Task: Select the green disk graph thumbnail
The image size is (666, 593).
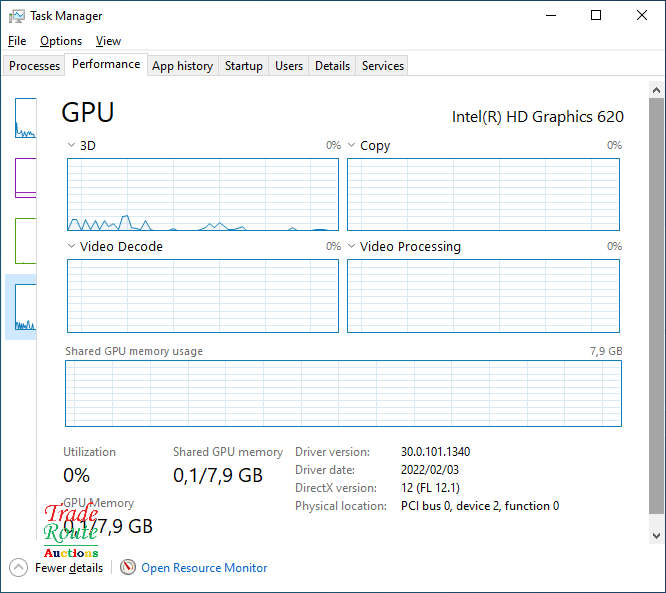Action: pos(25,240)
